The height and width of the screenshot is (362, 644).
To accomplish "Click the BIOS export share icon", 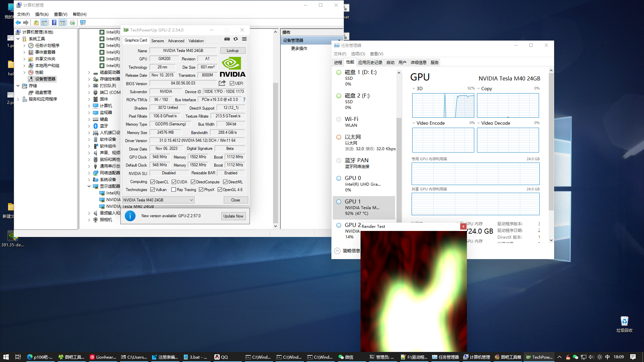I will tap(222, 83).
